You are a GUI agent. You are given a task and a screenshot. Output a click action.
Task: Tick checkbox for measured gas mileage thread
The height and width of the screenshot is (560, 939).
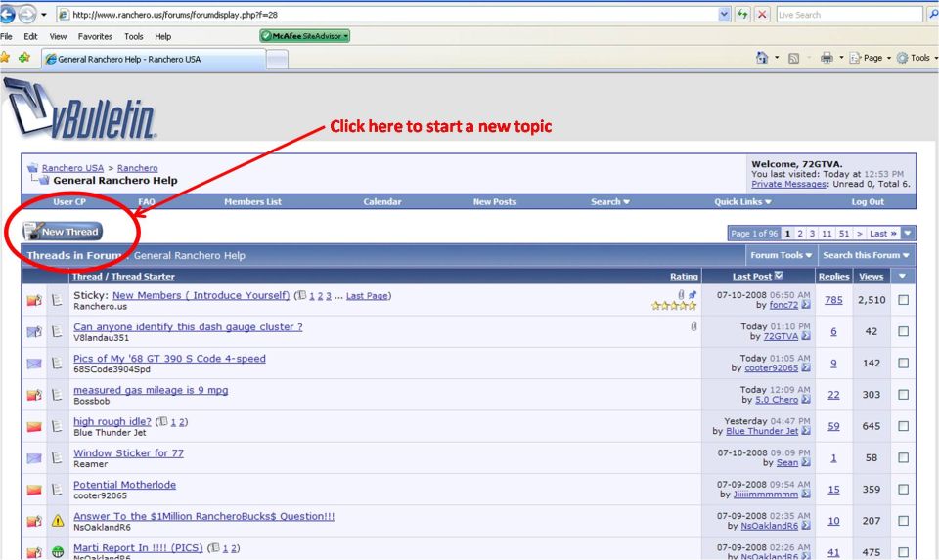pyautogui.click(x=903, y=395)
